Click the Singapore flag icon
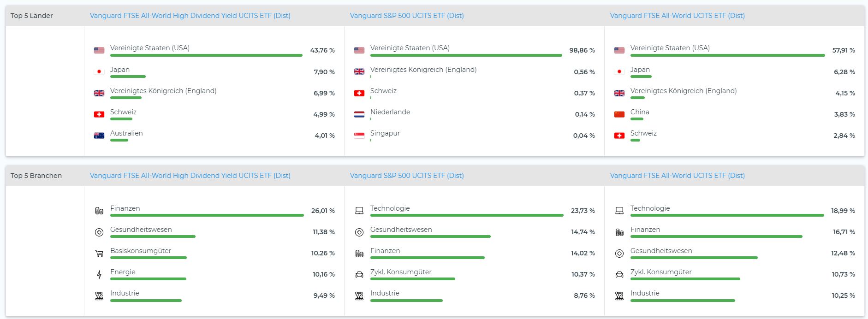The image size is (868, 319). [359, 136]
